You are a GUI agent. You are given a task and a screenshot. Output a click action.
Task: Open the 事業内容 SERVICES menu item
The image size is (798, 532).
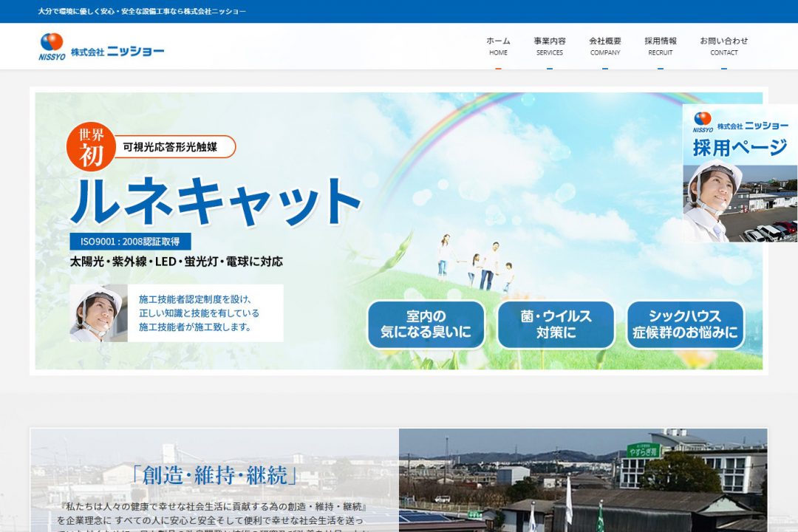pos(550,46)
